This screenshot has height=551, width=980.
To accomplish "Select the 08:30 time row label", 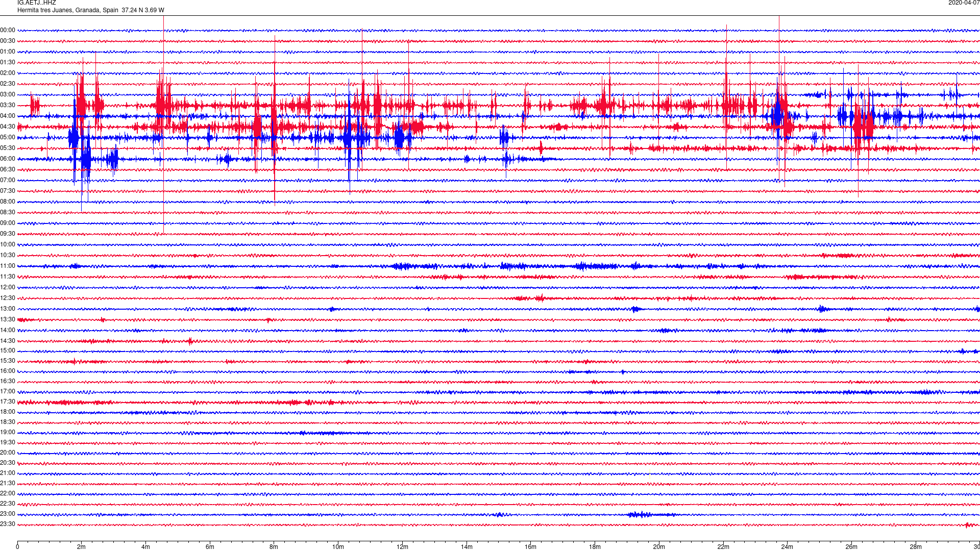I will click(8, 212).
